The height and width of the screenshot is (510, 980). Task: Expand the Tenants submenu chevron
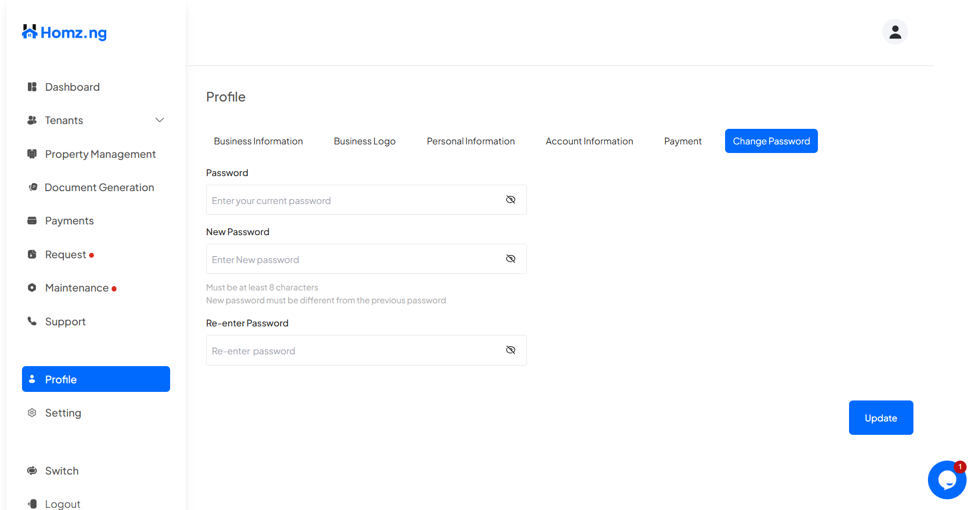pos(159,120)
